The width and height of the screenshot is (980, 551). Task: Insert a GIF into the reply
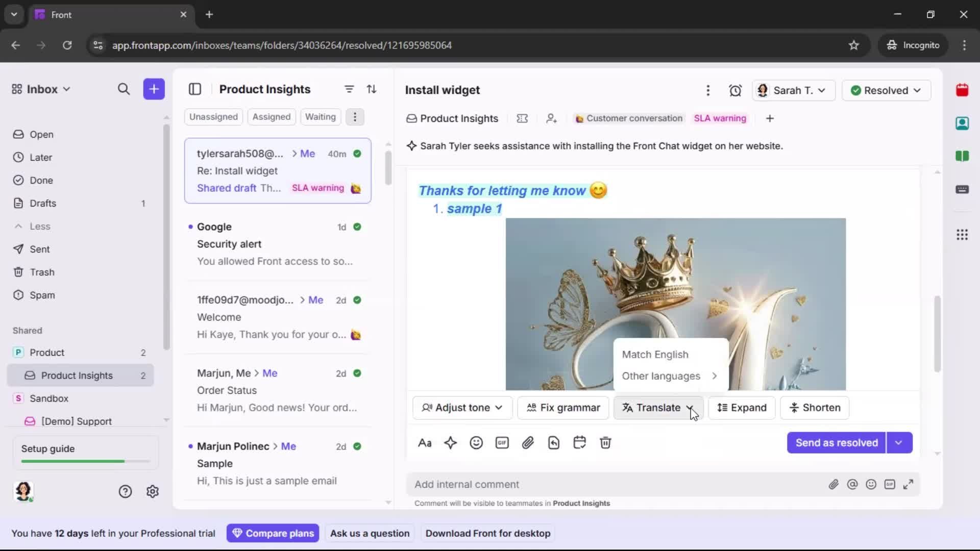coord(502,443)
